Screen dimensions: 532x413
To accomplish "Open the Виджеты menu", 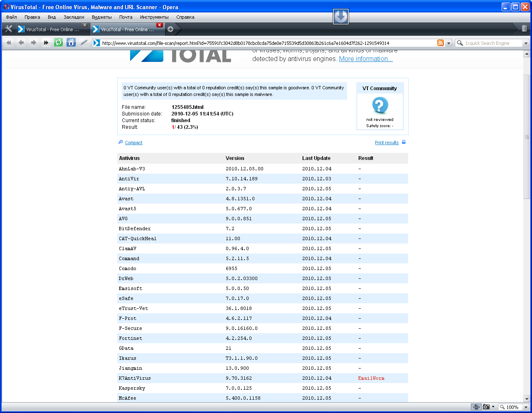I will pos(102,17).
